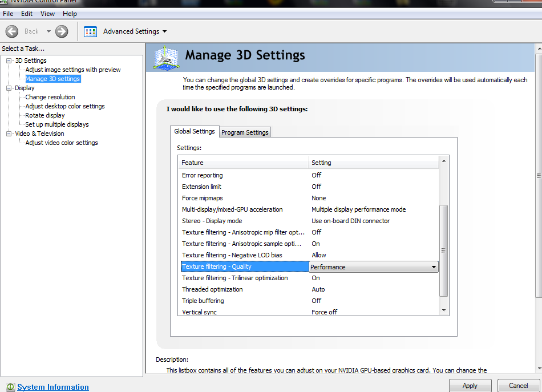
Task: Click 'Multiple display performance mode' value
Action: point(358,209)
